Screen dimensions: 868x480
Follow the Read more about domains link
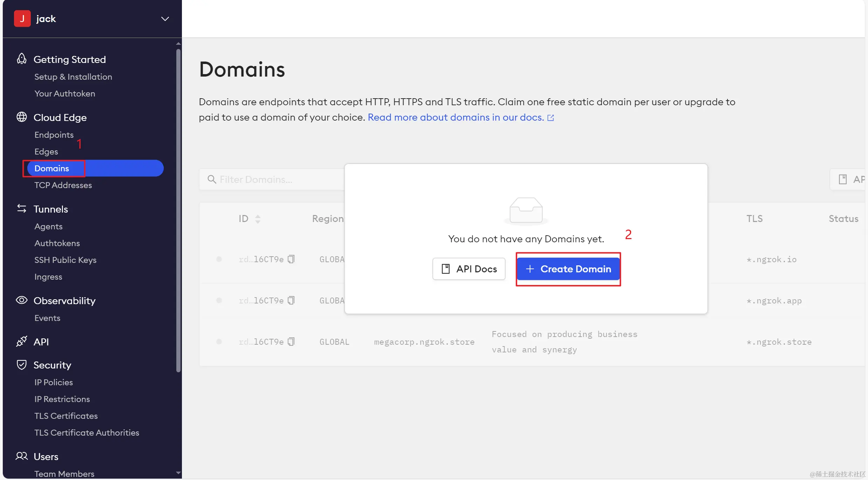click(456, 117)
